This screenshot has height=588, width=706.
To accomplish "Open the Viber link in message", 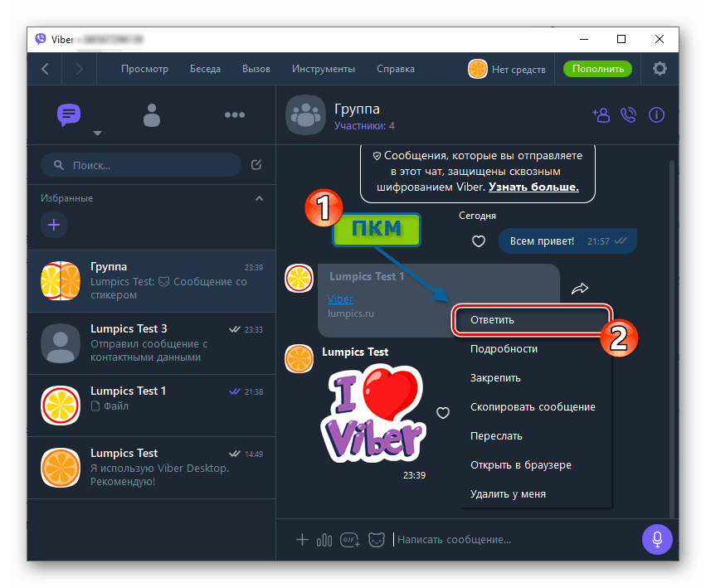I will point(340,299).
